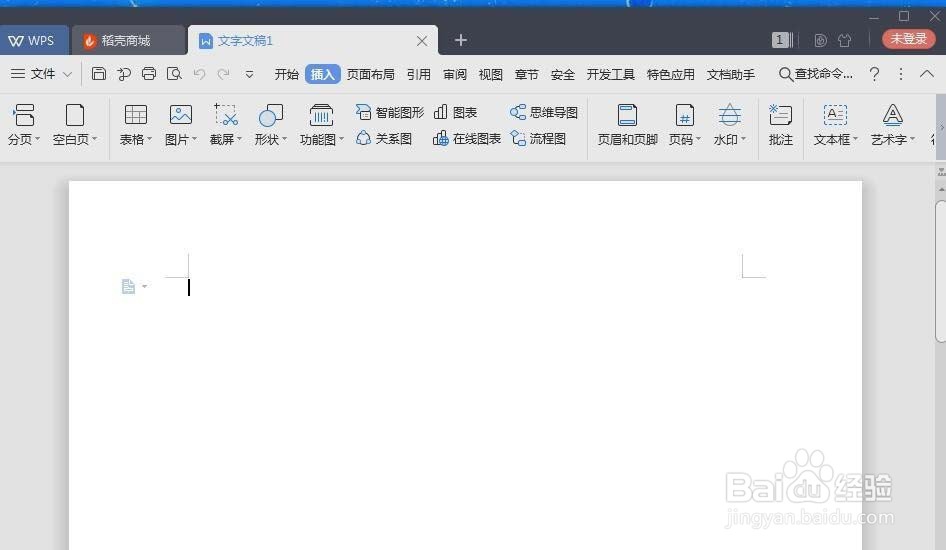Open the 安全 ribbon tab

[x=563, y=74]
